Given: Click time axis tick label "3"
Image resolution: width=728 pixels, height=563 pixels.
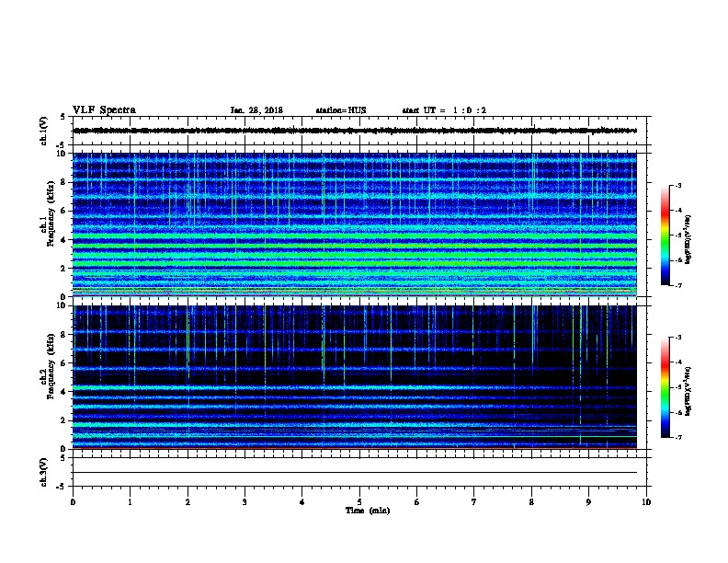Looking at the screenshot, I should [245, 502].
